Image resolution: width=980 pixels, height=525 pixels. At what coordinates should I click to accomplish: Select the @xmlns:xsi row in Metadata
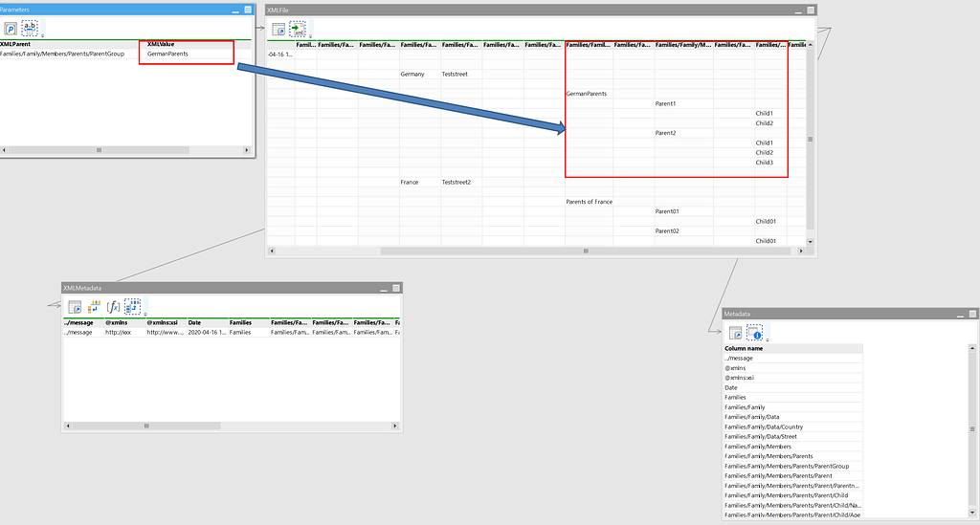pyautogui.click(x=793, y=378)
